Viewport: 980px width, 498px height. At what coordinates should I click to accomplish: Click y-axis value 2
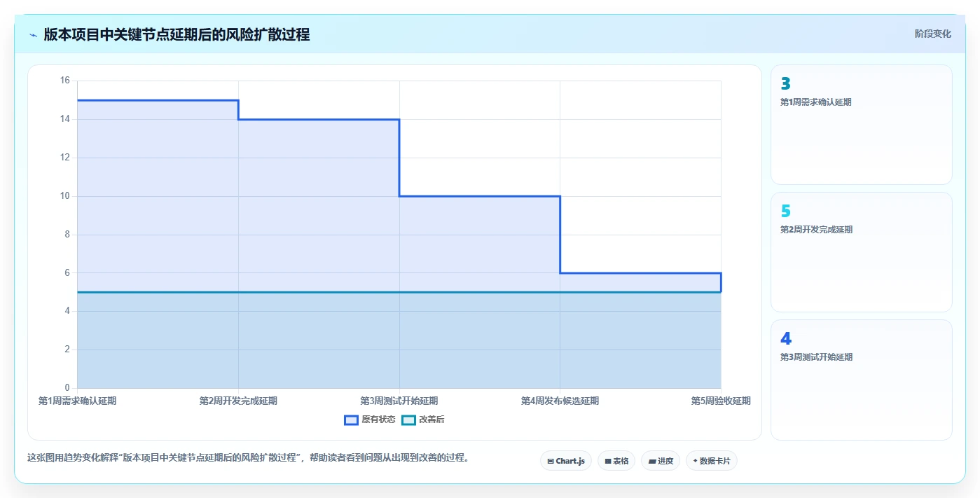tap(67, 350)
